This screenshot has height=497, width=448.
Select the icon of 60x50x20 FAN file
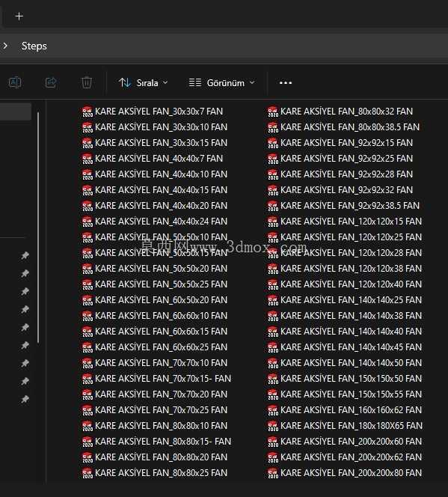tap(88, 300)
